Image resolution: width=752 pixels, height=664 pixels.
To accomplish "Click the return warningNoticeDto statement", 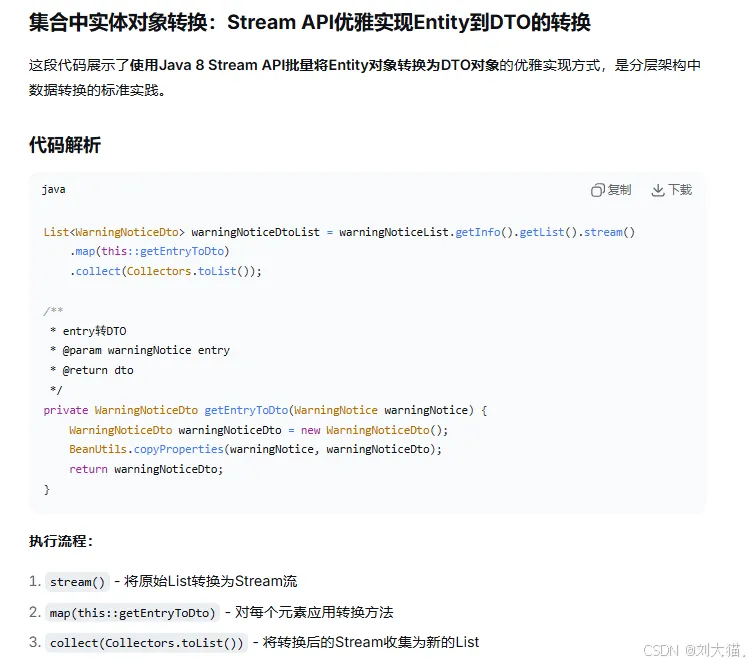I will pos(146,469).
